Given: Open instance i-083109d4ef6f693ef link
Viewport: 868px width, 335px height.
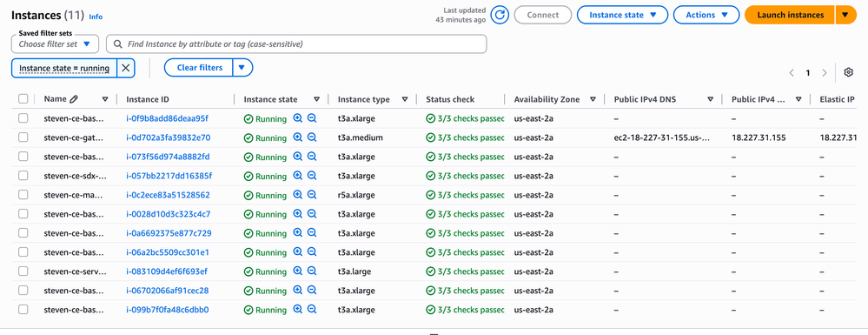Looking at the screenshot, I should click(x=167, y=271).
